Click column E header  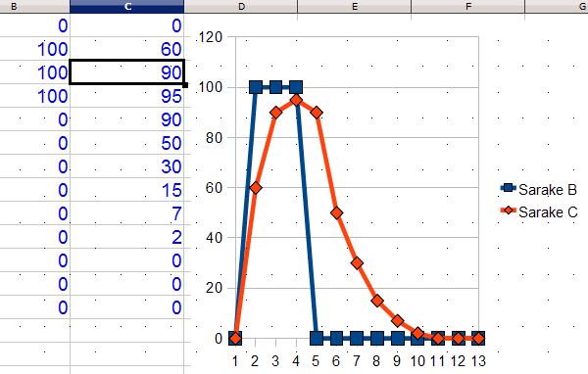pos(355,7)
